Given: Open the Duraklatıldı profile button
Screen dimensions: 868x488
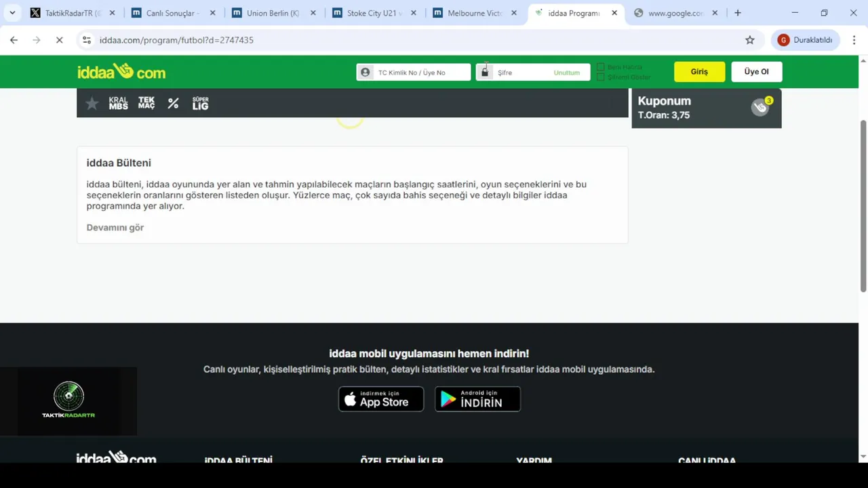Looking at the screenshot, I should tap(806, 40).
